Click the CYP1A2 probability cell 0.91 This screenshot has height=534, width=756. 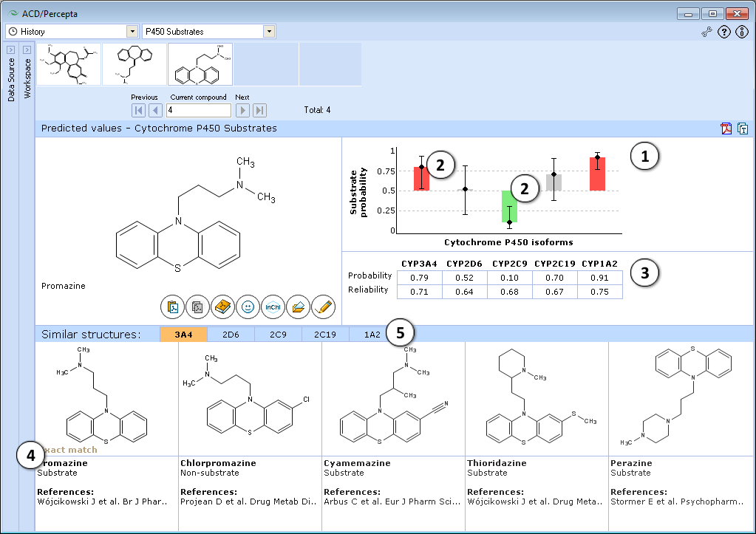[600, 278]
